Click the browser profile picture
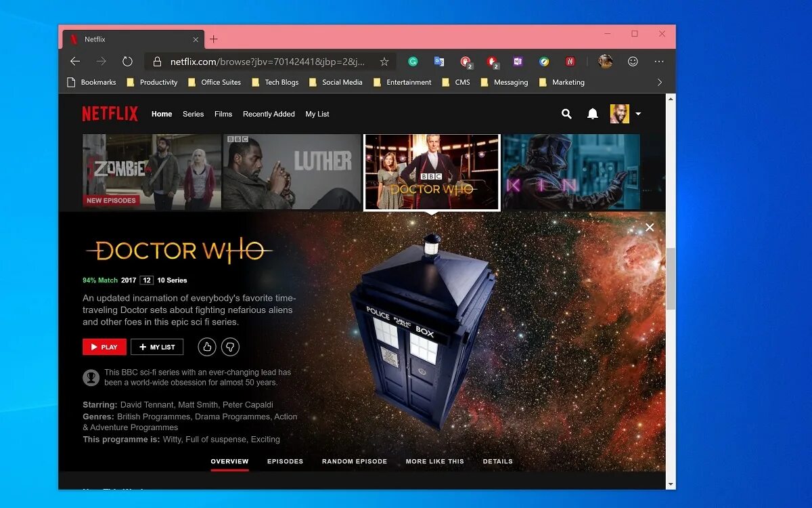This screenshot has height=508, width=812. tap(606, 62)
